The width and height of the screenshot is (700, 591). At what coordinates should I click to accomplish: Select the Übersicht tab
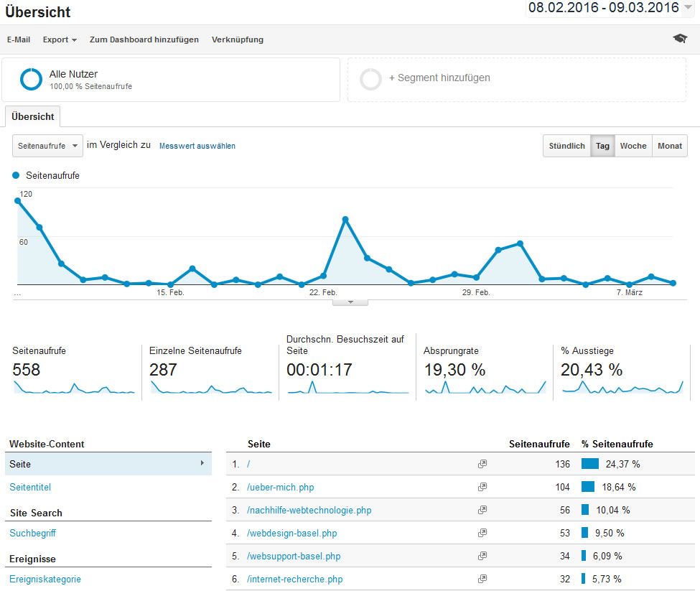coord(32,116)
